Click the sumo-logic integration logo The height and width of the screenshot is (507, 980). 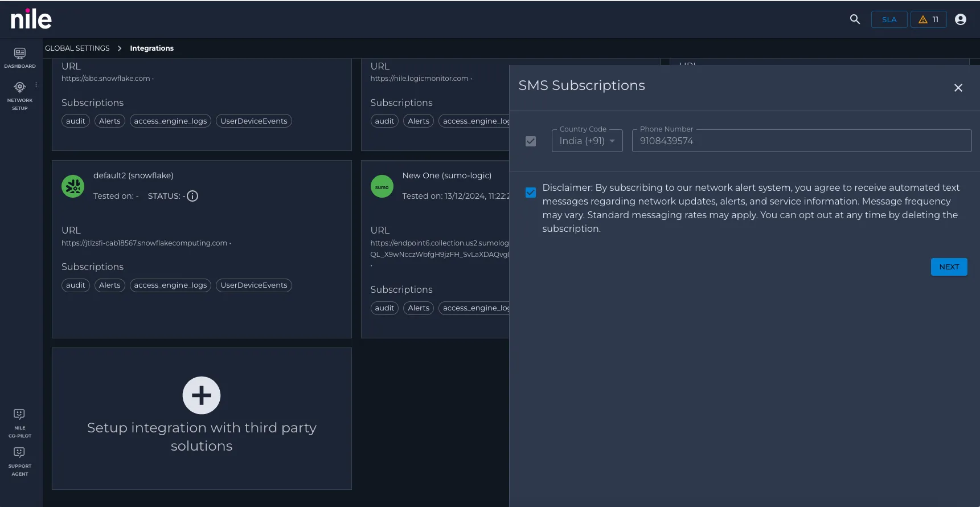382,186
